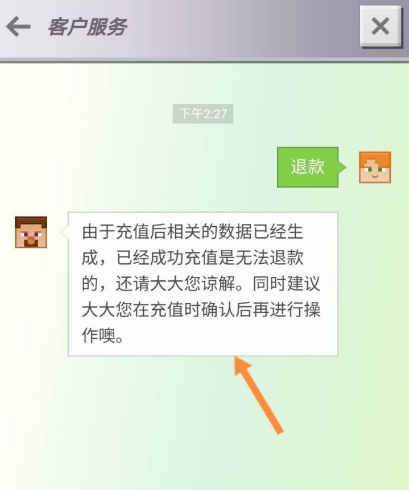Click the phrase 还请大大您谅解
The width and height of the screenshot is (409, 490).
pyautogui.click(x=175, y=284)
